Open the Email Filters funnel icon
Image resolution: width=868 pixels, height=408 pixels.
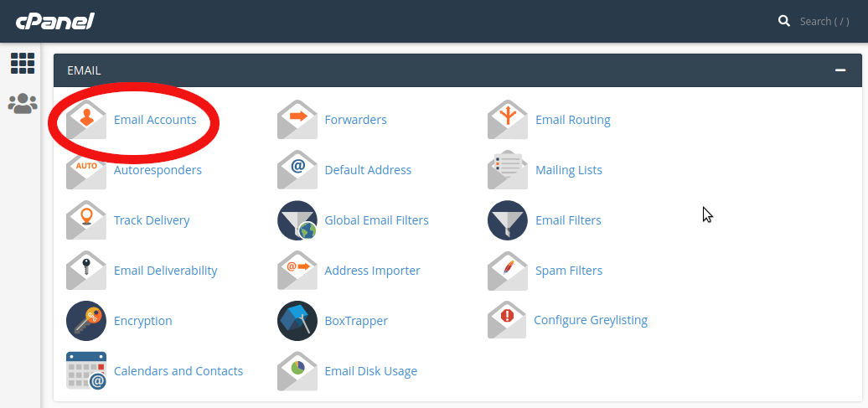(508, 220)
